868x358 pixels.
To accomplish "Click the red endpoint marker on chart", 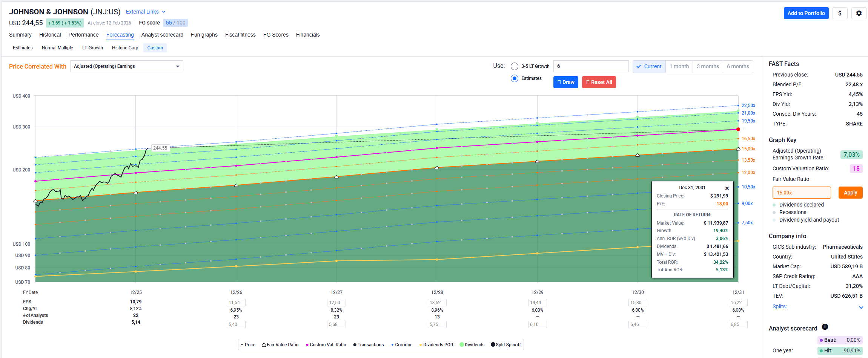I will click(738, 129).
